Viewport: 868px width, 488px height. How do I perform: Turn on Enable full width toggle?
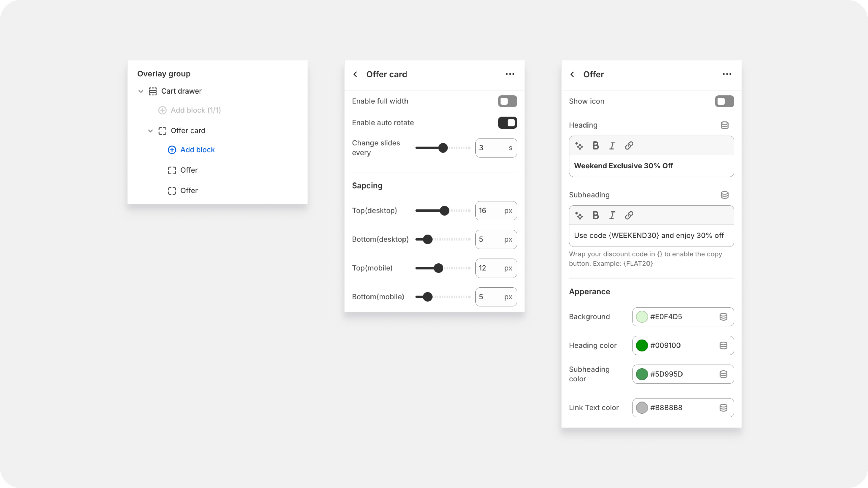[x=507, y=101]
